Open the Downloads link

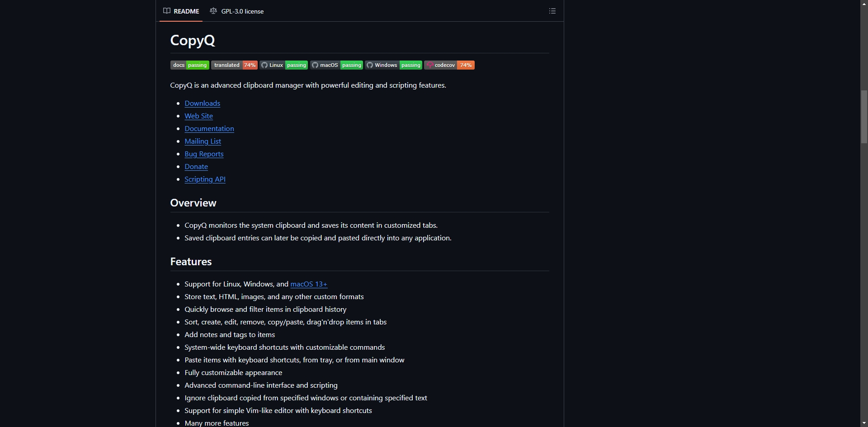coord(202,103)
